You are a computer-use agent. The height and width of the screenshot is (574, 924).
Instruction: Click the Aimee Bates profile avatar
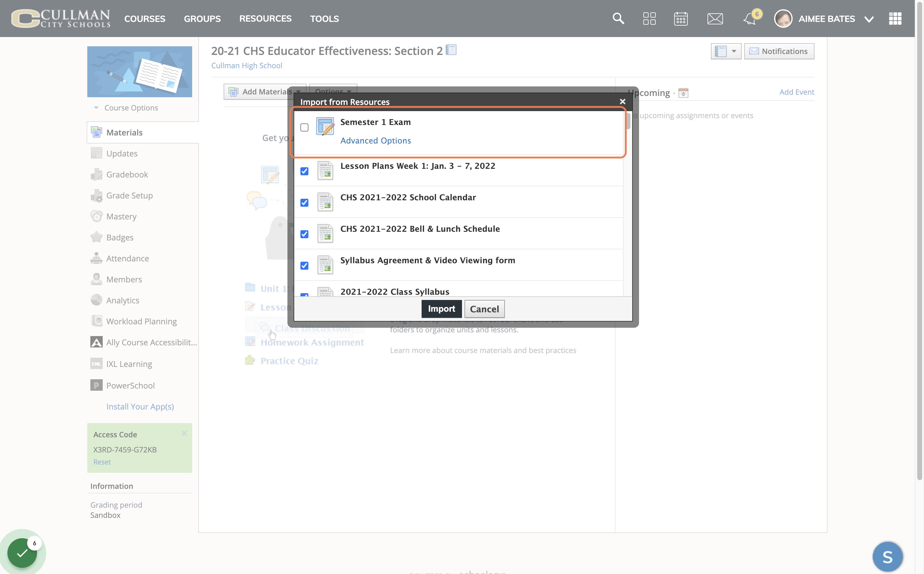point(783,18)
